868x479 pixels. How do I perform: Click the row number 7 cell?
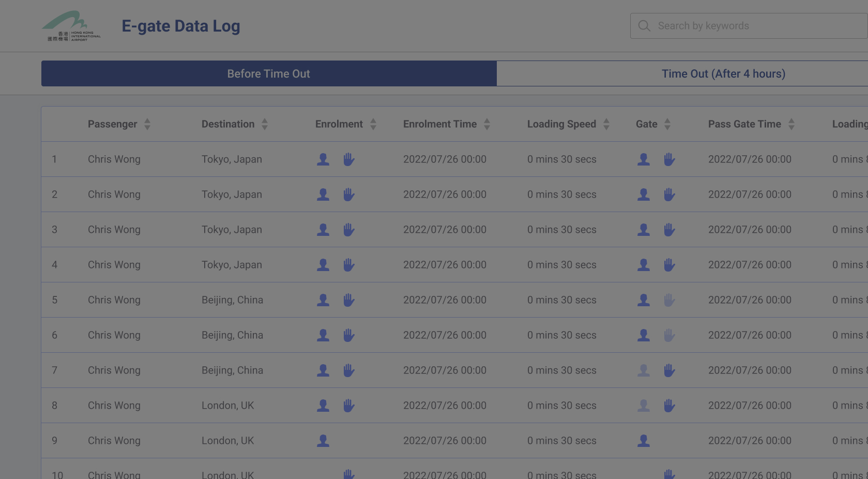click(54, 370)
